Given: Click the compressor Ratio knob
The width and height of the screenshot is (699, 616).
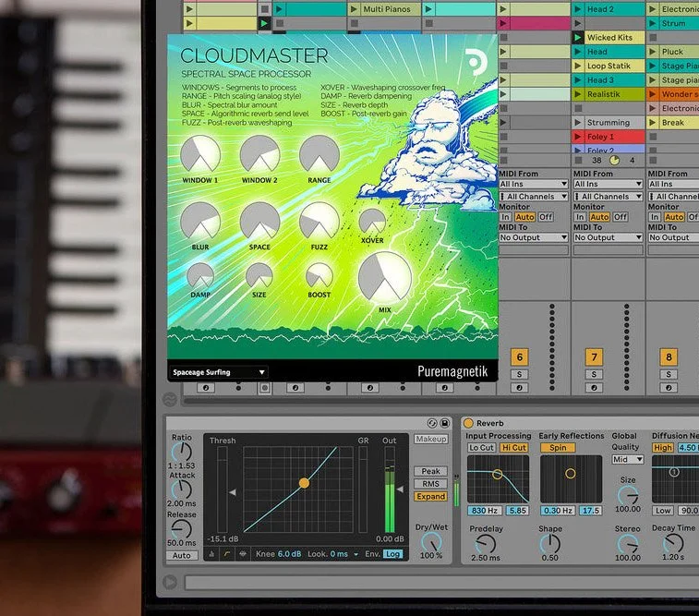Looking at the screenshot, I should click(x=182, y=453).
